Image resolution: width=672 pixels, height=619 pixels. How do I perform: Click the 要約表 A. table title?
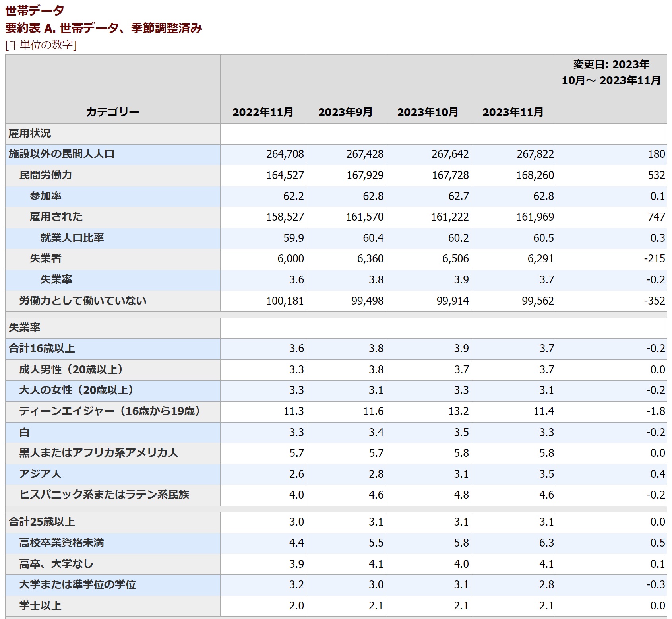pos(104,28)
